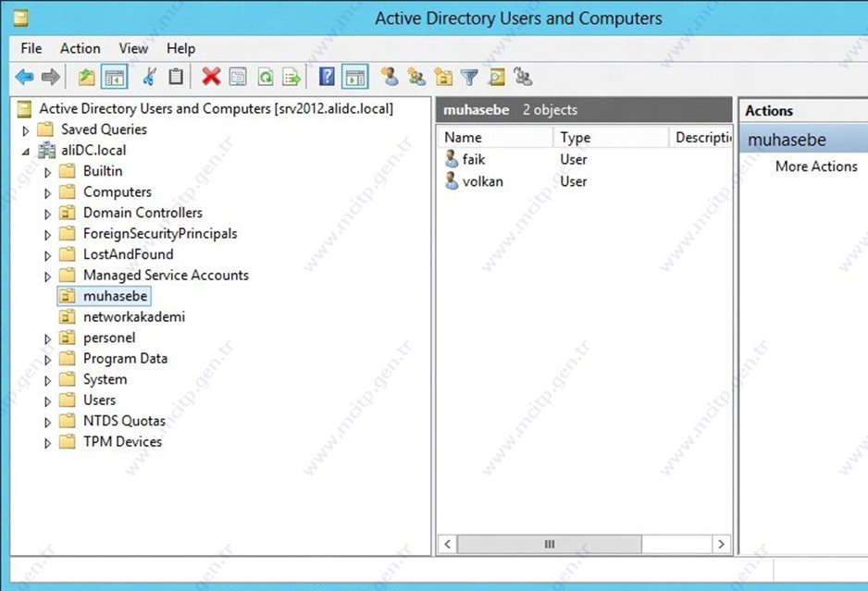The image size is (868, 591).
Task: Click the list's horizontal scrollbar right arrow
Action: click(x=721, y=544)
